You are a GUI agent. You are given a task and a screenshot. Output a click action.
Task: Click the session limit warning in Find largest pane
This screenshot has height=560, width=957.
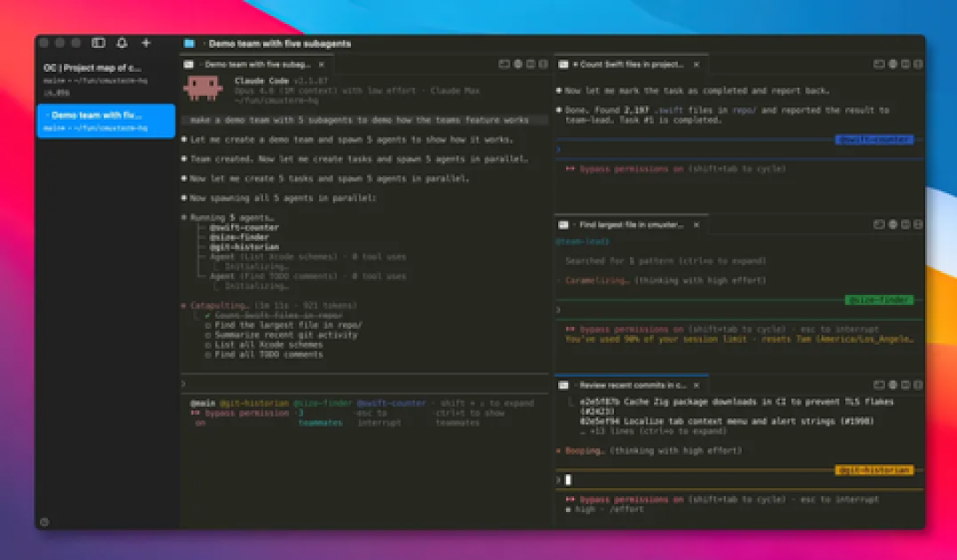pos(738,339)
